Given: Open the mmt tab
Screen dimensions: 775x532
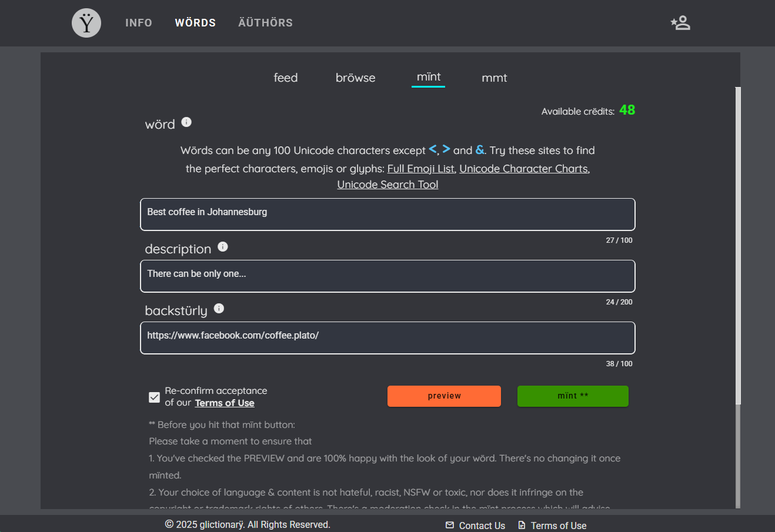Looking at the screenshot, I should pyautogui.click(x=494, y=78).
